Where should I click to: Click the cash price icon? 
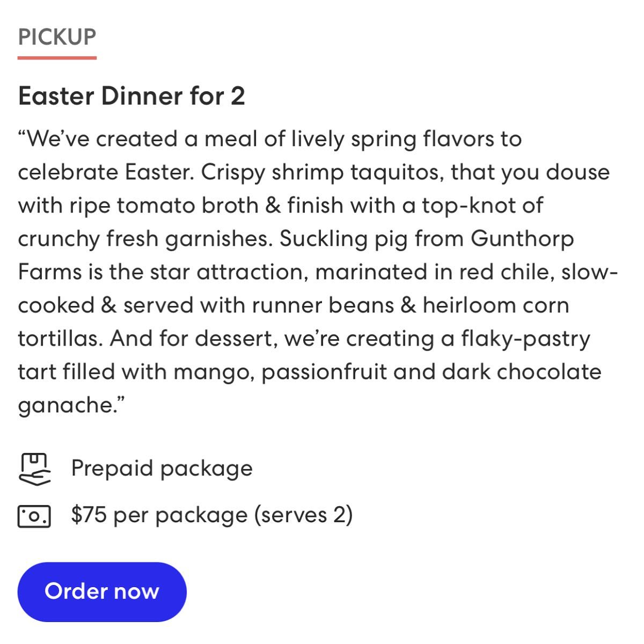click(34, 516)
